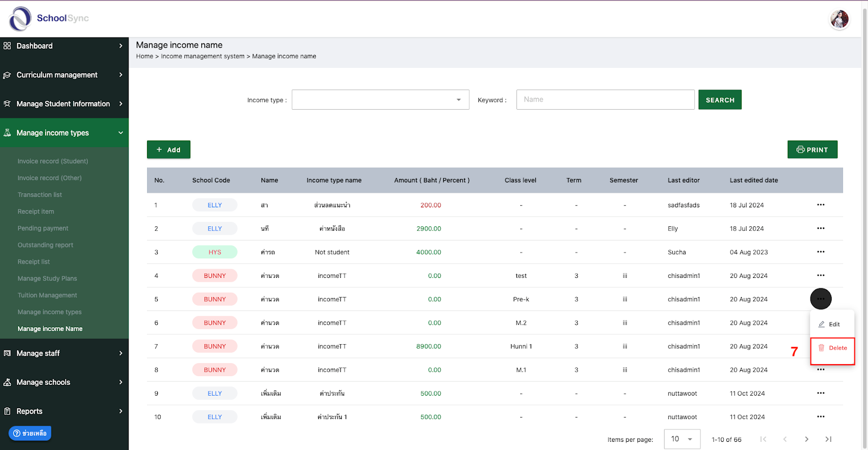Select Delete from the context menu

(x=833, y=348)
